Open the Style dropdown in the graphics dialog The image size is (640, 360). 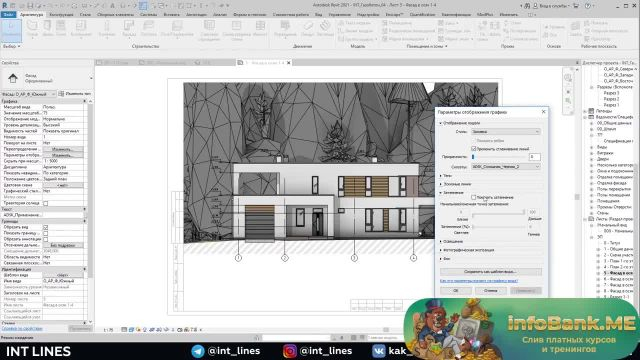[x=505, y=131]
